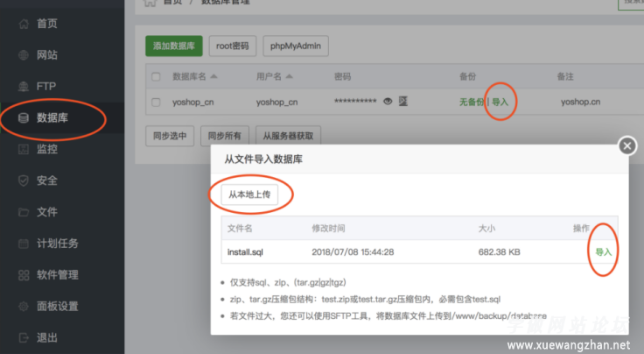
Task: Click the FTP sidebar icon
Action: point(24,87)
